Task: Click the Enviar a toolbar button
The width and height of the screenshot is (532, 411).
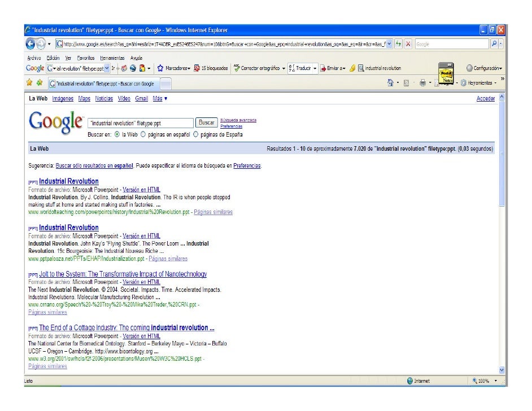Action: click(x=333, y=68)
